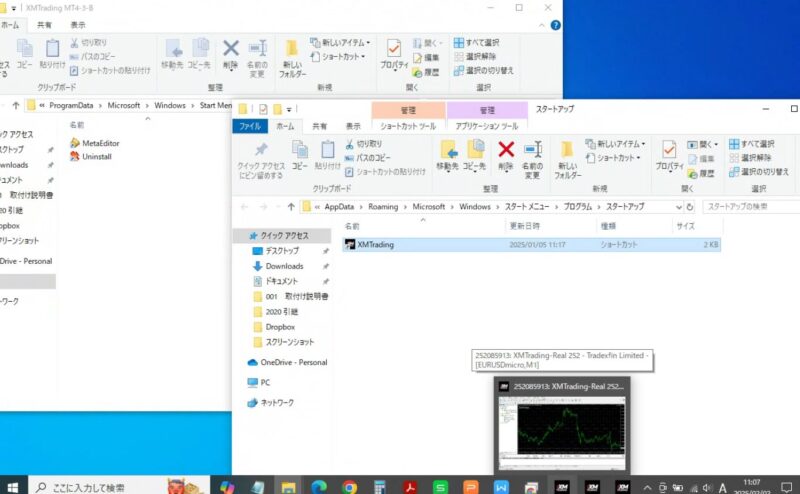
Task: Create 新しいフォルダー in スタートアップ window
Action: point(567,159)
